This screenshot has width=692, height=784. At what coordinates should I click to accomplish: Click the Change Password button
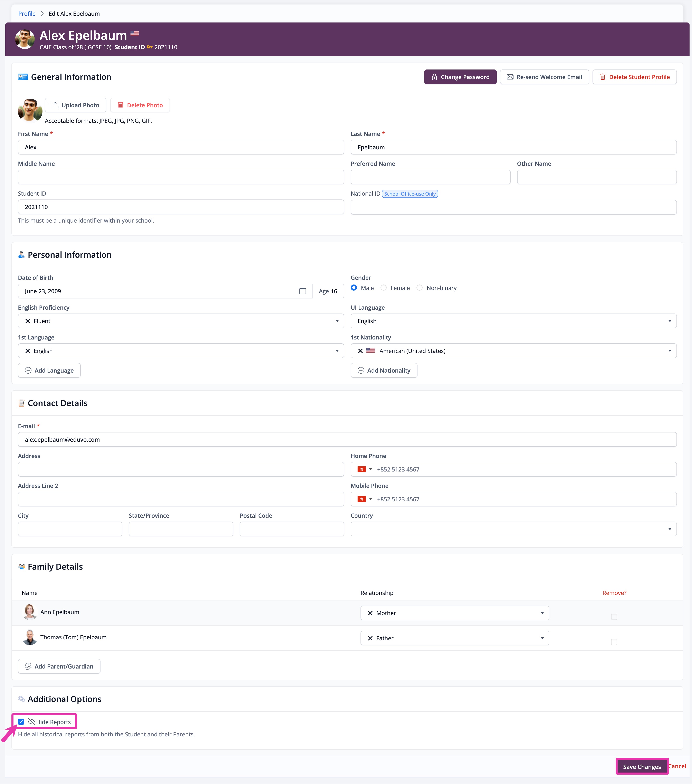tap(460, 77)
